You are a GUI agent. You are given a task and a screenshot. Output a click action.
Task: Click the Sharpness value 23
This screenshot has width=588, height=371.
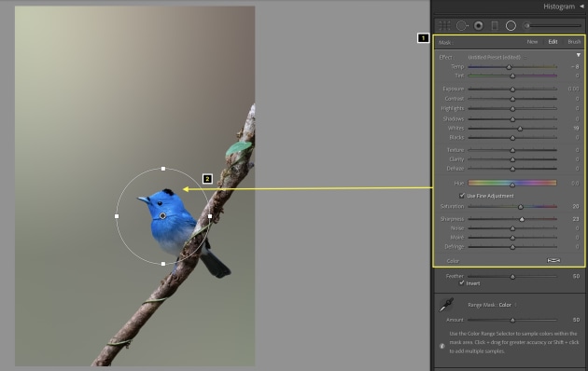(x=576, y=219)
